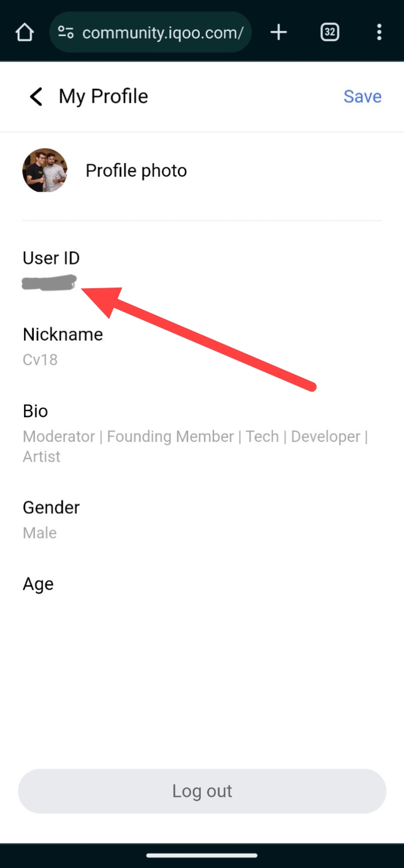Tap the User ID label
Viewport: 404px width, 868px height.
pyautogui.click(x=51, y=258)
